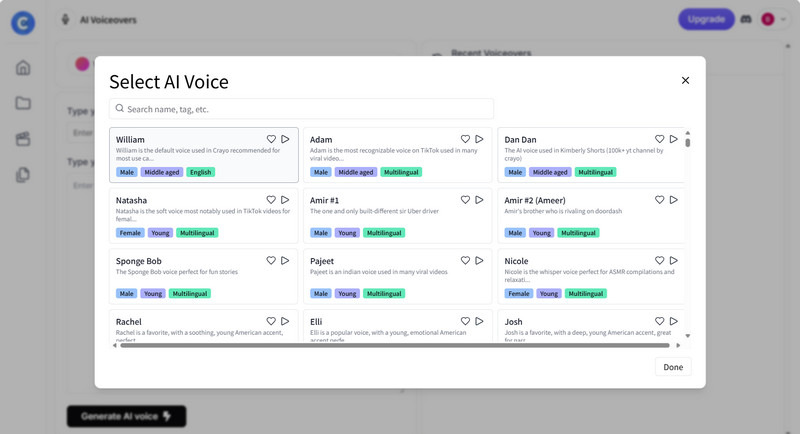Focus the voice search field
Viewport: 800px width, 434px height.
(301, 108)
